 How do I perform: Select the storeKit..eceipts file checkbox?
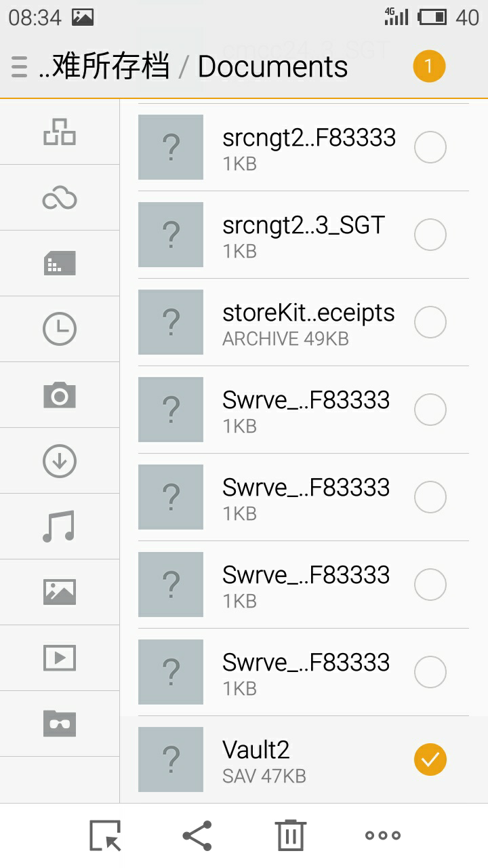(430, 322)
